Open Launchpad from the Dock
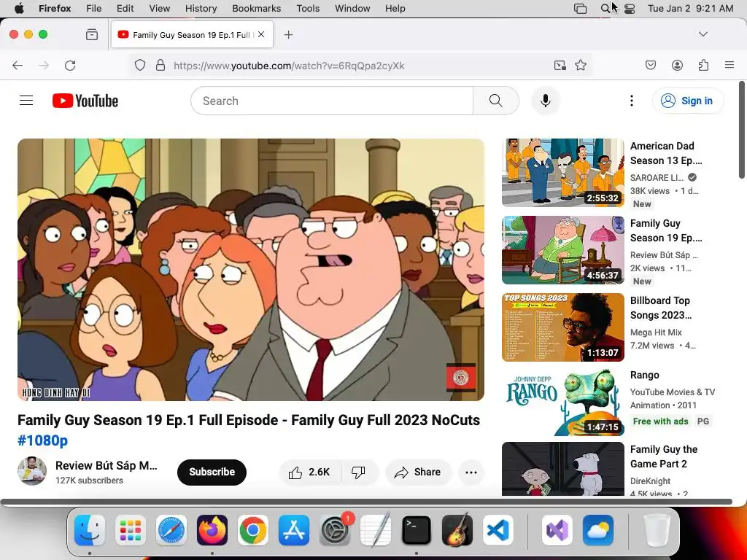 coord(130,530)
